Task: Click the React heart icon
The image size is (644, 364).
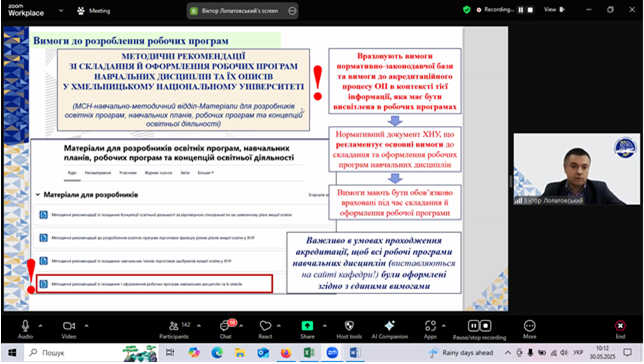Action: click(265, 329)
